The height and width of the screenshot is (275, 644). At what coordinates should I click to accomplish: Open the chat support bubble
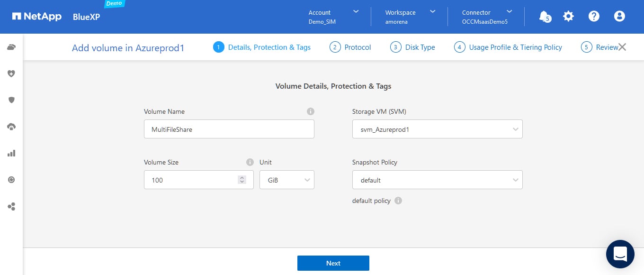pos(620,254)
